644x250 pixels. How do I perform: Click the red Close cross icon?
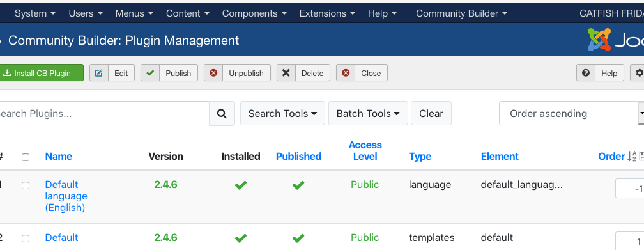(x=346, y=73)
